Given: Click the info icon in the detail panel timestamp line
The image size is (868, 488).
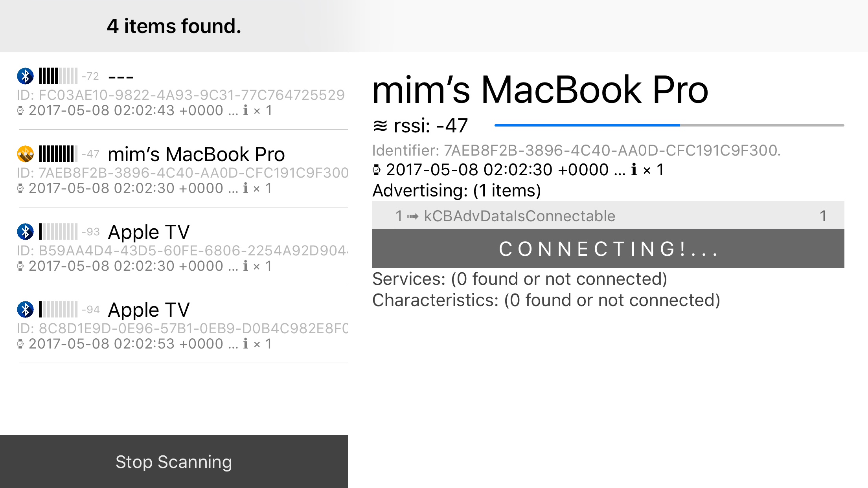Looking at the screenshot, I should (634, 170).
